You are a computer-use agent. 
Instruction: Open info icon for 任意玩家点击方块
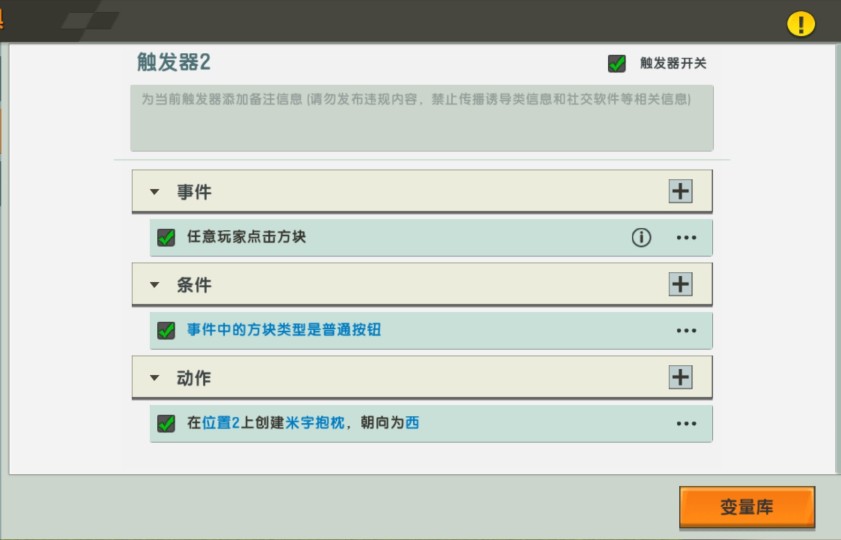point(641,237)
